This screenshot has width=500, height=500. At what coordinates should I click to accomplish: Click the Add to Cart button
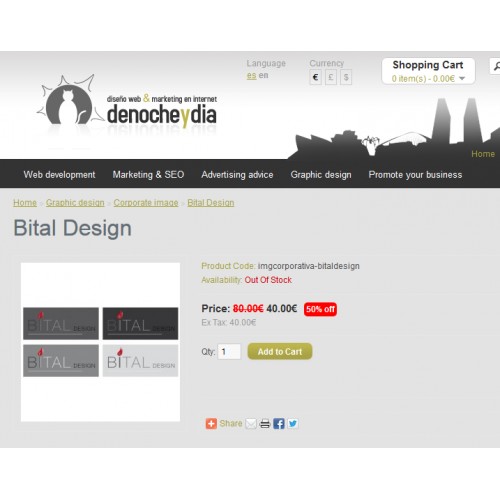280,351
